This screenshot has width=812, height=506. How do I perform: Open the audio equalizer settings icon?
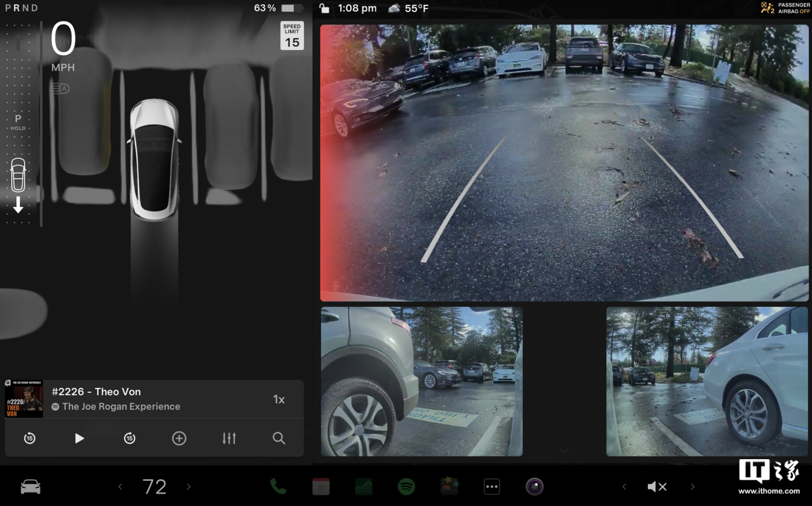tap(229, 438)
